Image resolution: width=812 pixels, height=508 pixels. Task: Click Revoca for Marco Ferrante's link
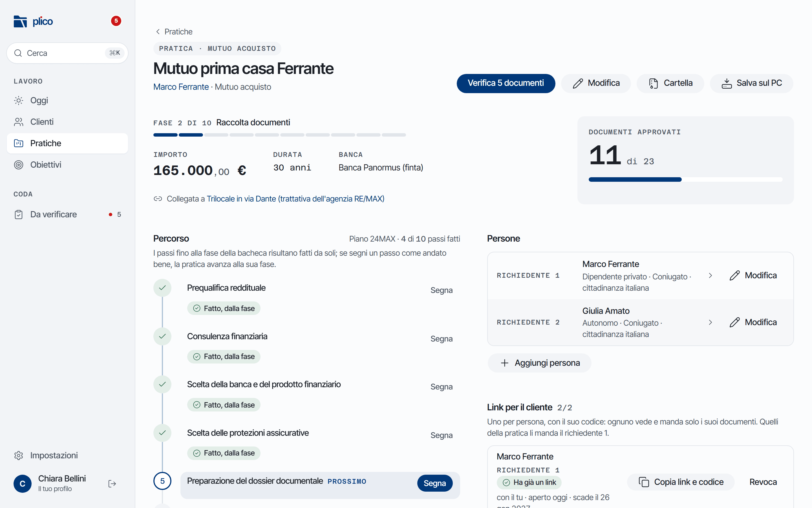(x=763, y=482)
